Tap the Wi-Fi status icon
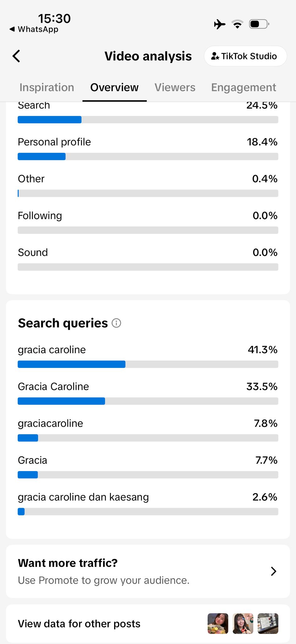The width and height of the screenshot is (296, 644). [237, 24]
